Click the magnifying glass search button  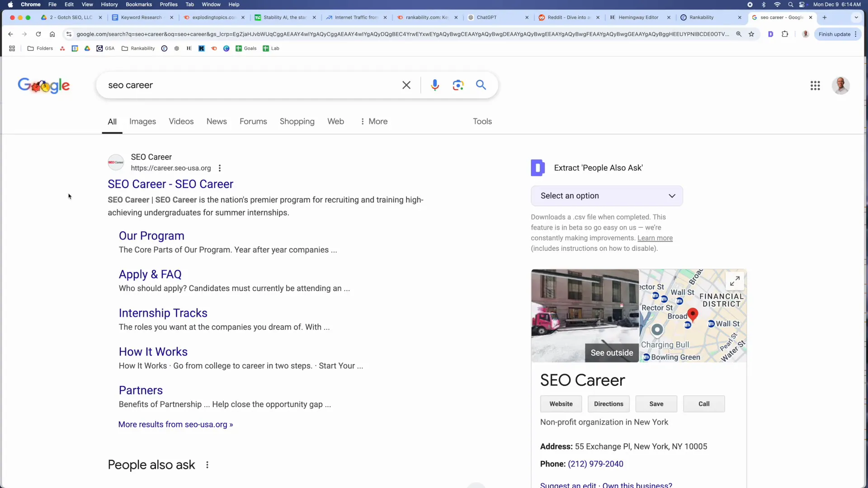pos(481,85)
